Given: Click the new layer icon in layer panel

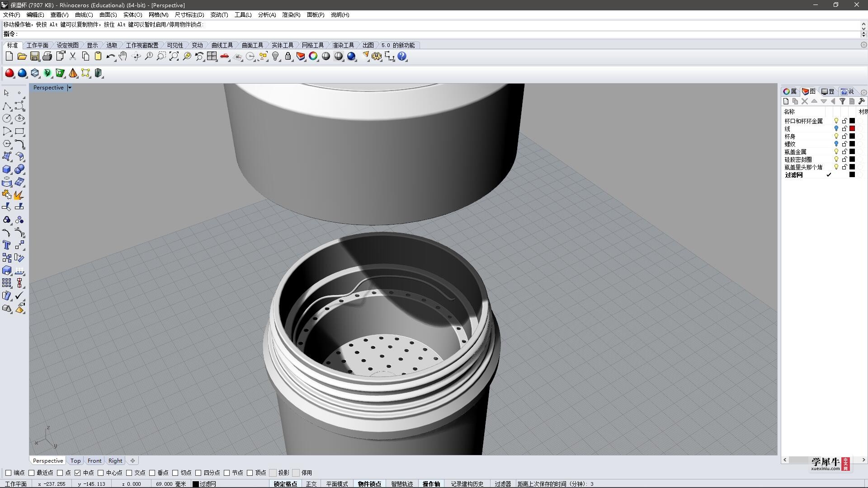Looking at the screenshot, I should 786,102.
